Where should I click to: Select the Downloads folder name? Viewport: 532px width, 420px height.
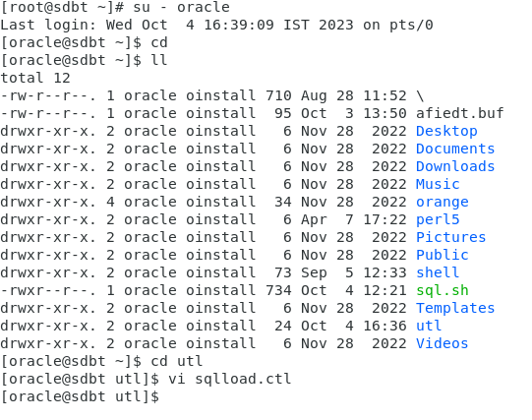point(455,166)
